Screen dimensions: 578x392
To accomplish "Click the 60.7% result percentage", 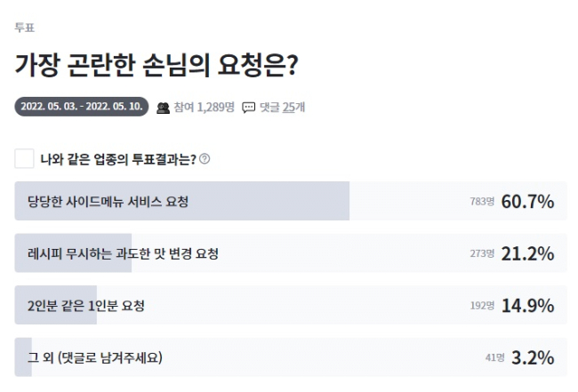I will click(527, 202).
